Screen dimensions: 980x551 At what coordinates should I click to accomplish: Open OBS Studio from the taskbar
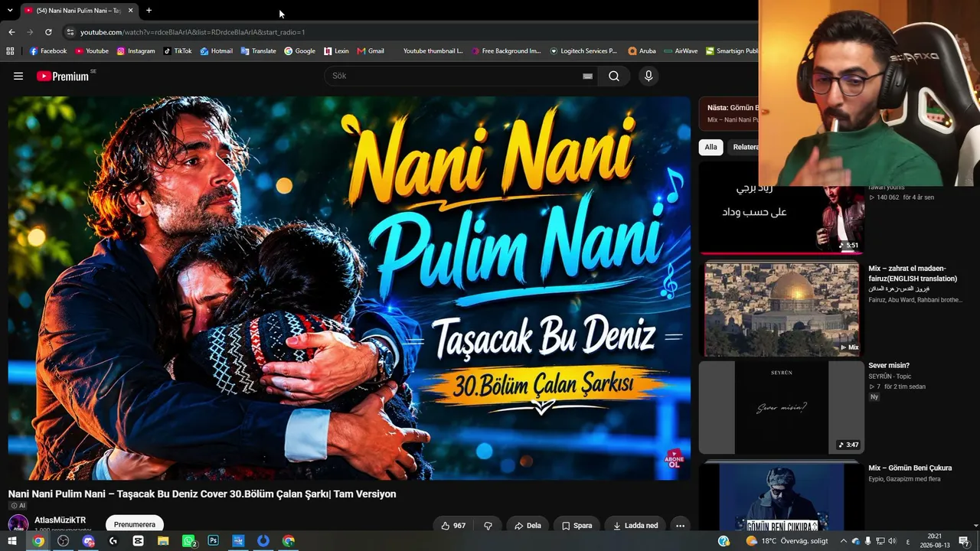click(64, 541)
